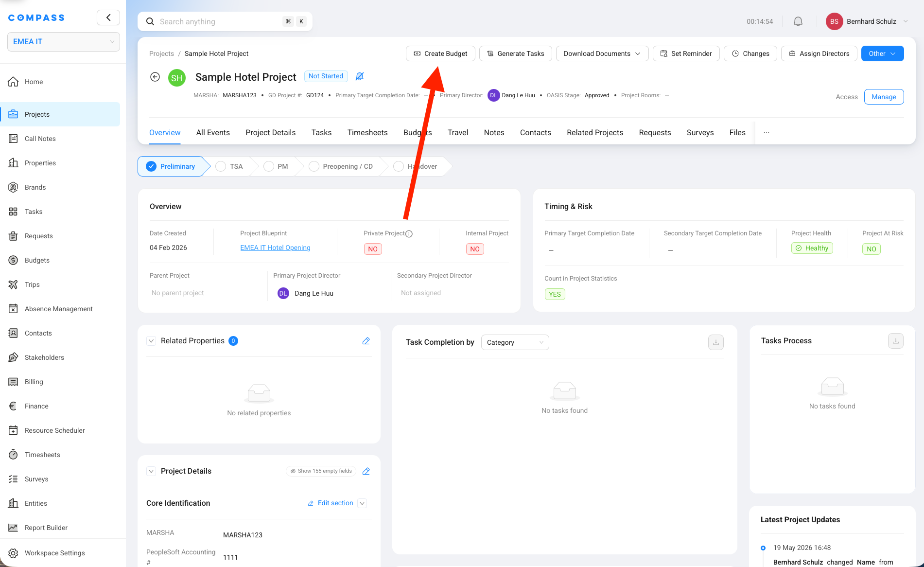Open Call Notes in the sidebar
The width and height of the screenshot is (924, 567).
point(40,139)
